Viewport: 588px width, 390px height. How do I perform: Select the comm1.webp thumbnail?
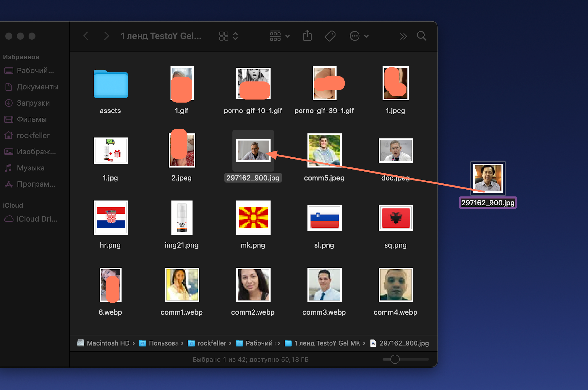coord(182,285)
